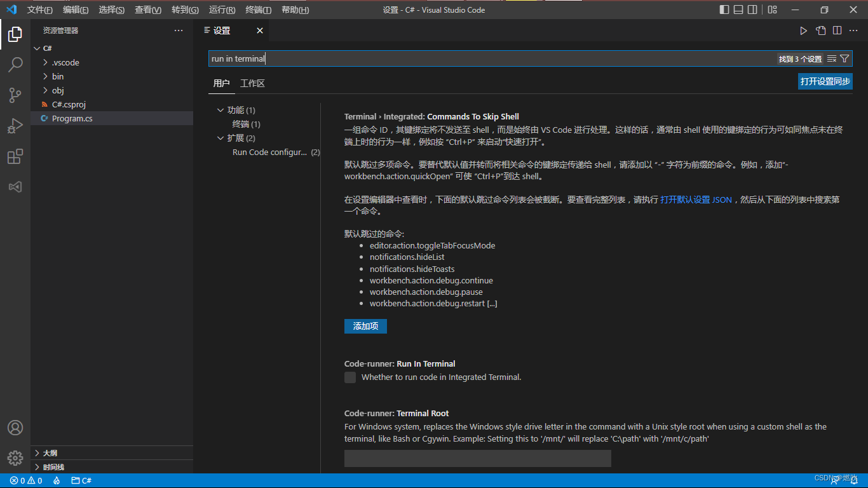
Task: Open the Explorer view in activity bar
Action: click(x=15, y=34)
